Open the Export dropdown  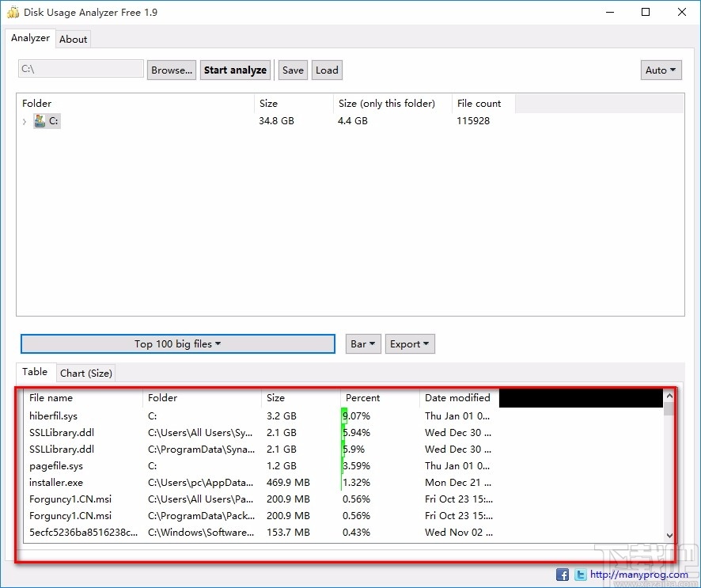point(410,343)
